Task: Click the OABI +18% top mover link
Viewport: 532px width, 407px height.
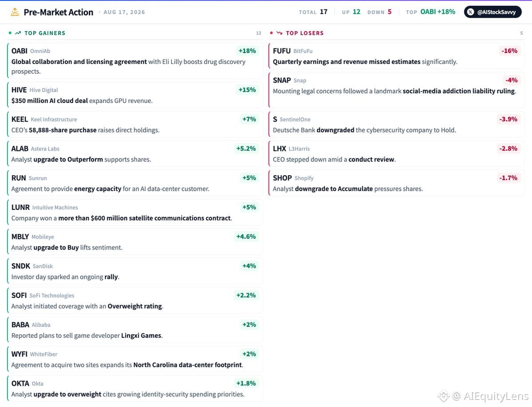Action: (x=437, y=12)
